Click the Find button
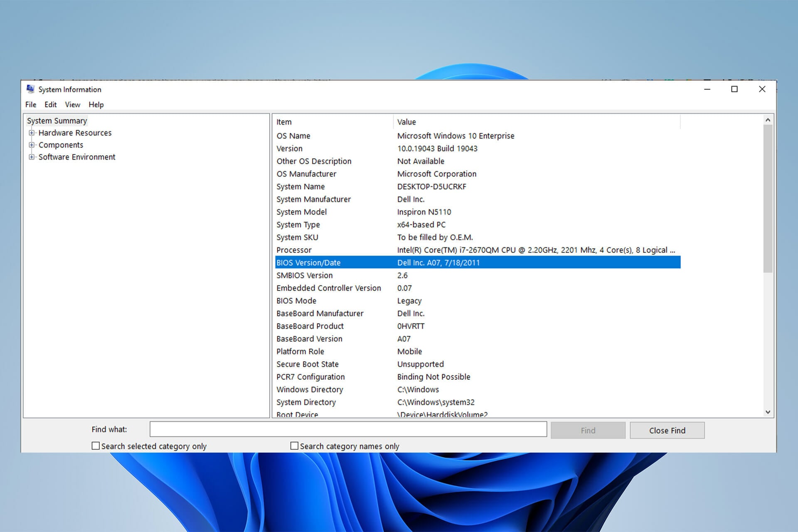Image resolution: width=798 pixels, height=532 pixels. [588, 431]
